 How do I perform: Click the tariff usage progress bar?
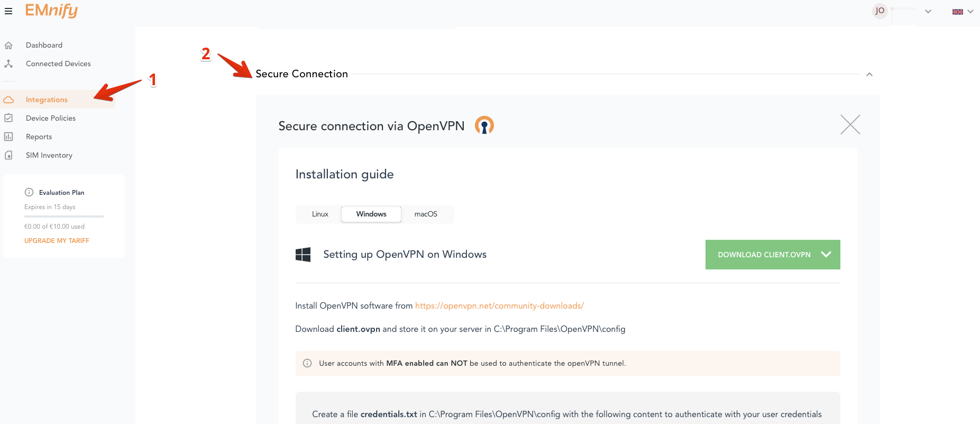(64, 216)
